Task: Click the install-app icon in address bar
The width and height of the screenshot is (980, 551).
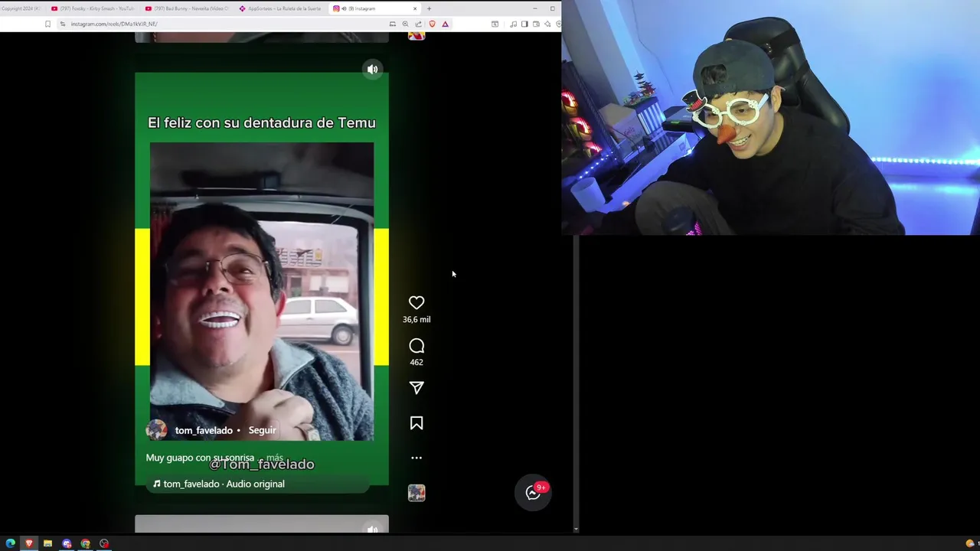Action: coord(393,24)
